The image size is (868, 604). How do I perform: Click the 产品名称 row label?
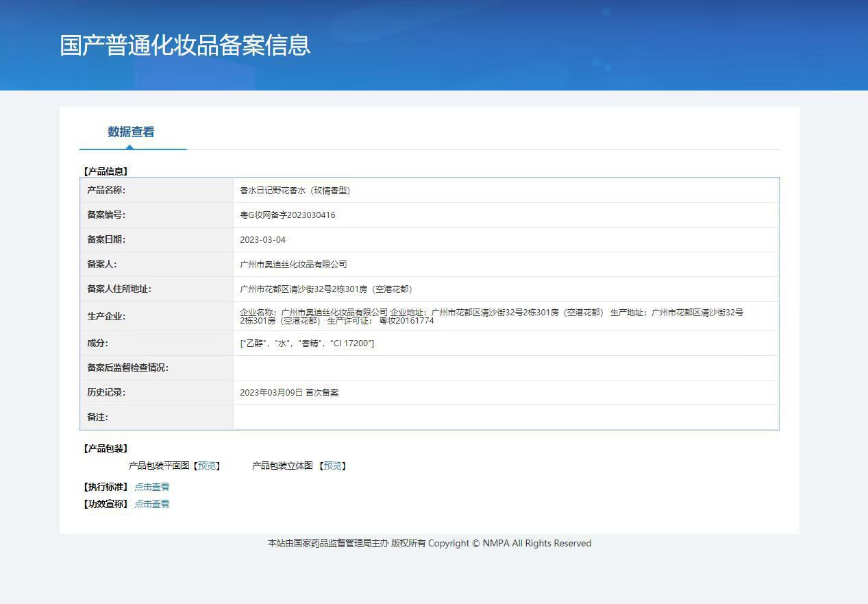click(x=106, y=191)
